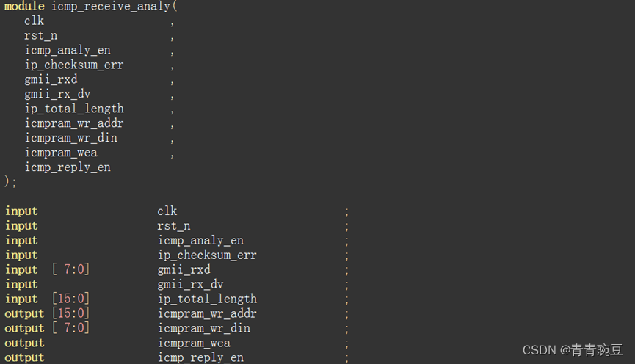Click icmpram_wr_addr in the port list
The height and width of the screenshot is (364, 635).
tap(73, 123)
